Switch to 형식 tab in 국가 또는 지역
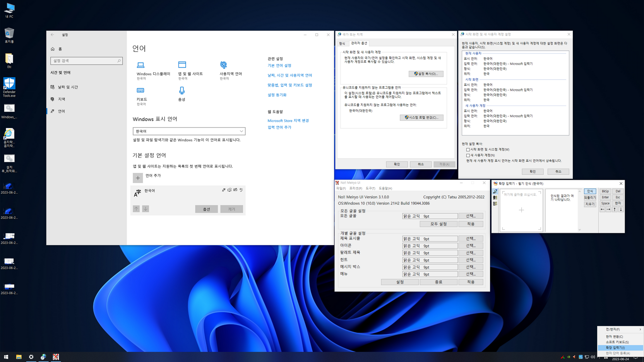This screenshot has width=644, height=362. (x=342, y=44)
